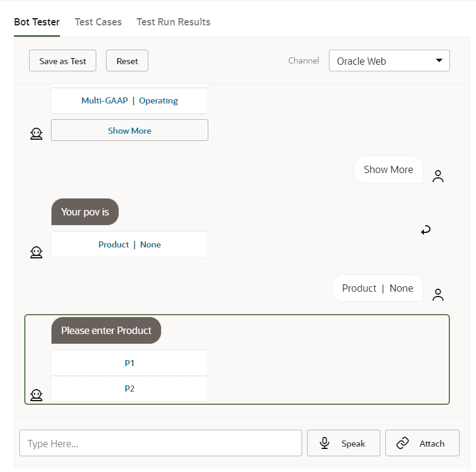The height and width of the screenshot is (472, 476).
Task: Expand the list with Show More button
Action: tap(130, 131)
